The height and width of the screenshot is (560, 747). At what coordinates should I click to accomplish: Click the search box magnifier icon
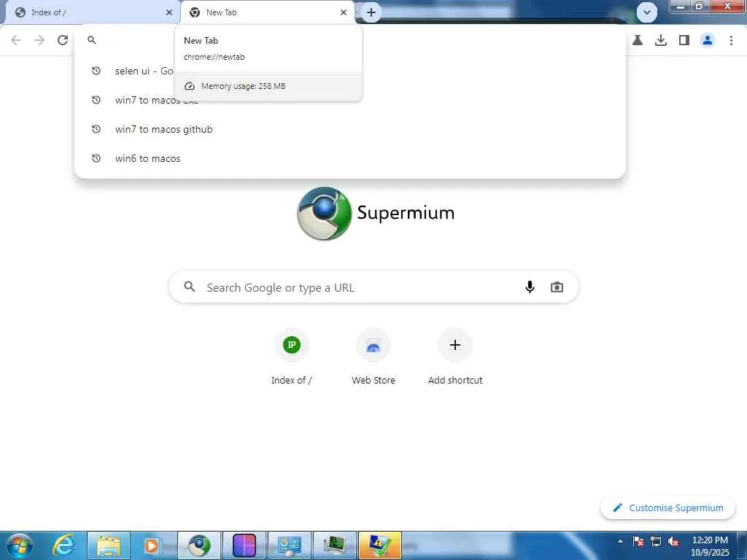click(x=190, y=287)
